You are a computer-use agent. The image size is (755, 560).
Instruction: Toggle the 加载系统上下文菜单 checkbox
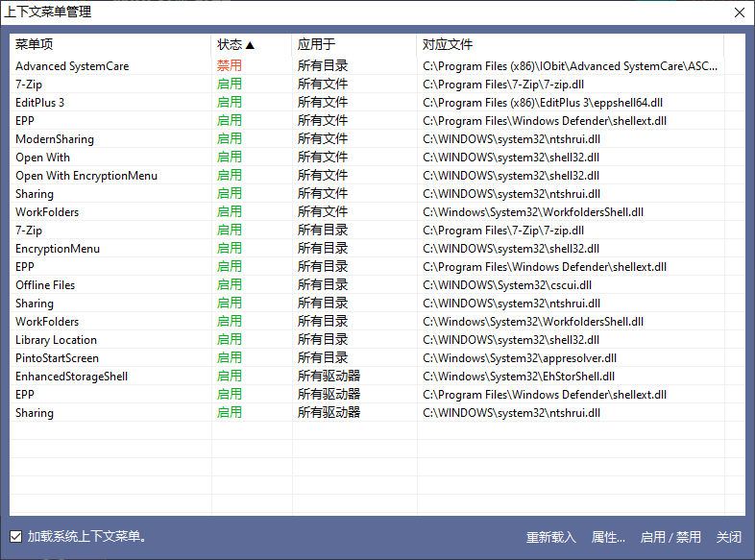tap(16, 536)
